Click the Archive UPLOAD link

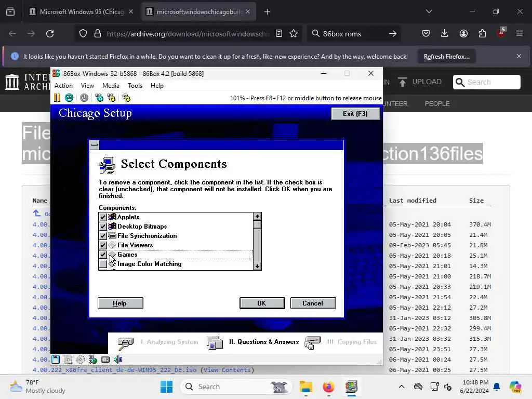[420, 82]
